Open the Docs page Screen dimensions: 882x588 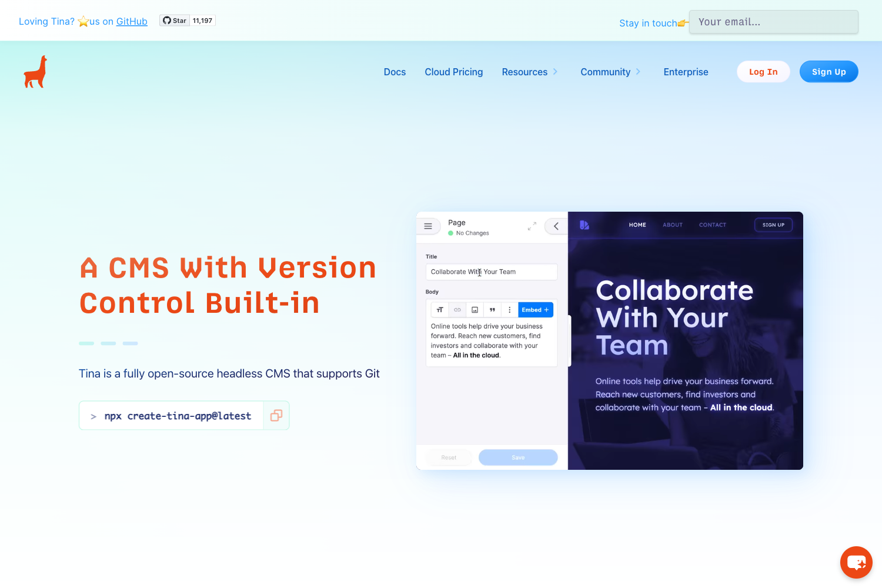(x=395, y=72)
